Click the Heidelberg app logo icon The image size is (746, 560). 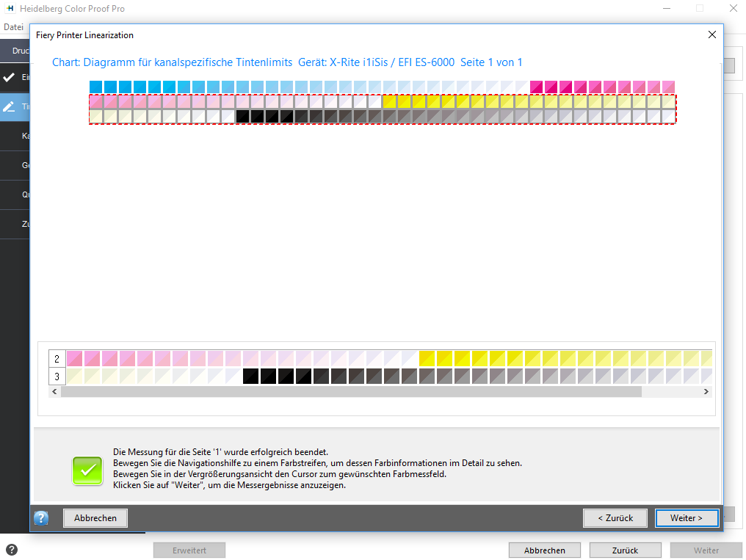click(x=10, y=9)
